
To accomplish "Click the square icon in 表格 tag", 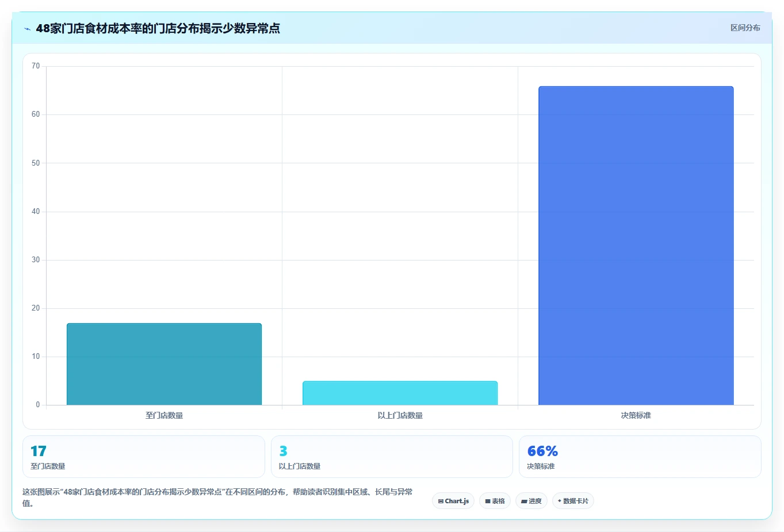I will click(x=488, y=502).
